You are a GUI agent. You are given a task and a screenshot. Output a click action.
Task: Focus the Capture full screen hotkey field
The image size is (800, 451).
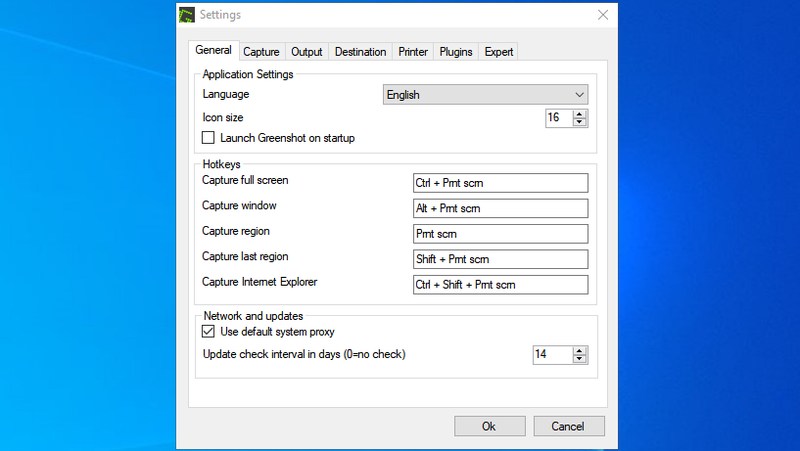(500, 183)
